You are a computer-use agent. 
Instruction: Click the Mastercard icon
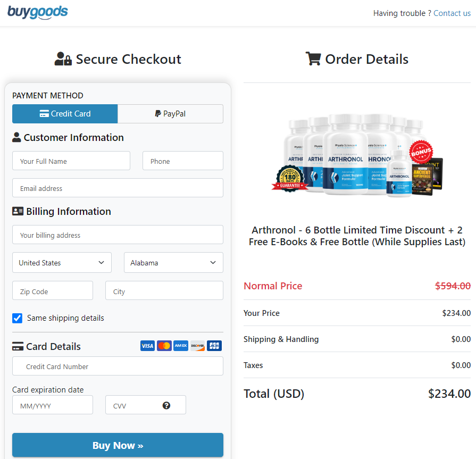164,346
